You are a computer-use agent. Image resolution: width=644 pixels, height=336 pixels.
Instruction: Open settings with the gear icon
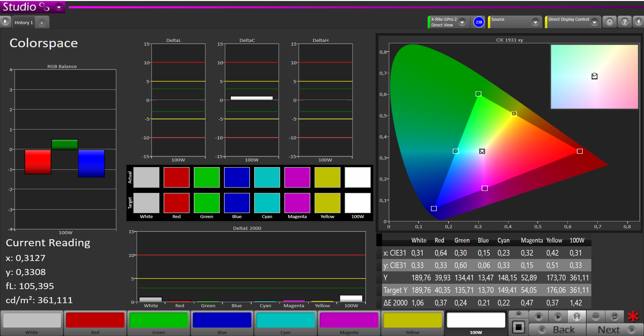pyautogui.click(x=609, y=22)
